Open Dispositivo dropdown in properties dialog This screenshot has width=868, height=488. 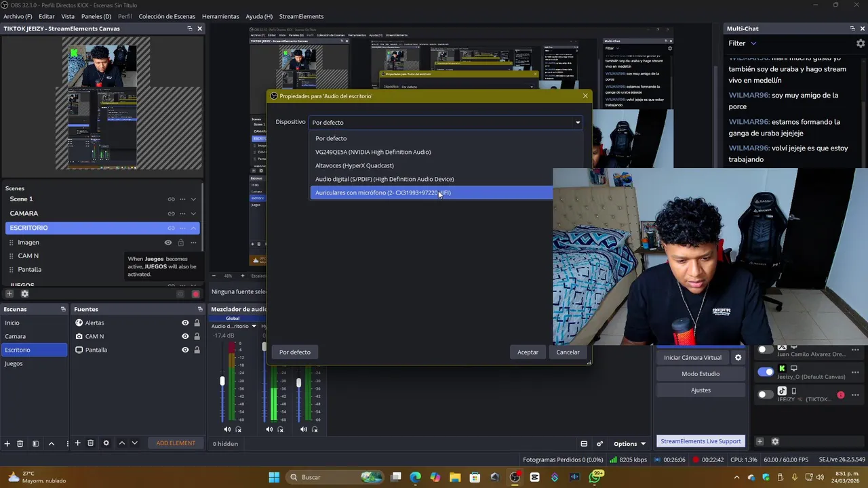[x=446, y=123]
